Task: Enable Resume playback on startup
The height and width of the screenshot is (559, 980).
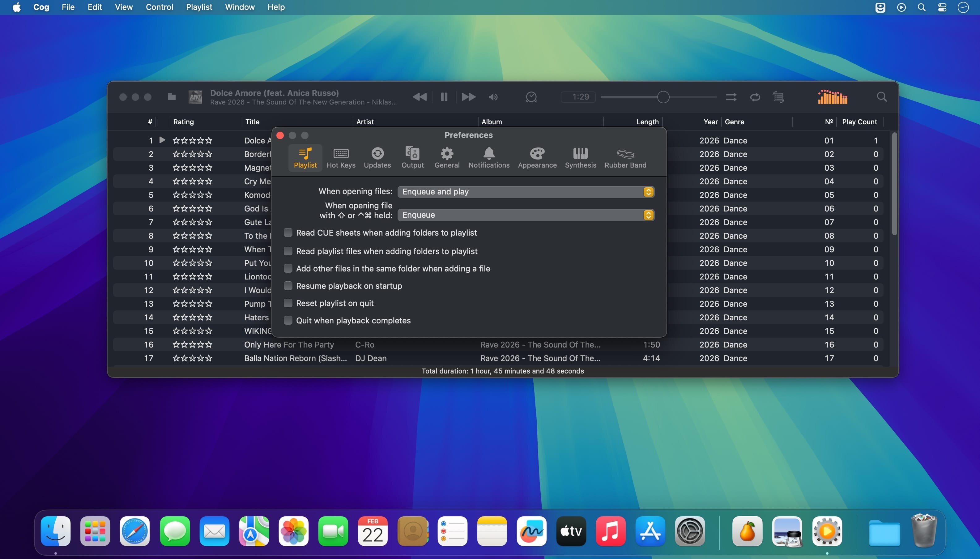Action: (x=288, y=286)
